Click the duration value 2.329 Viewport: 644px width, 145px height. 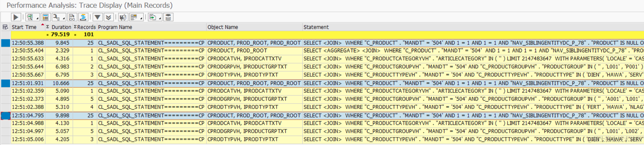62,51
